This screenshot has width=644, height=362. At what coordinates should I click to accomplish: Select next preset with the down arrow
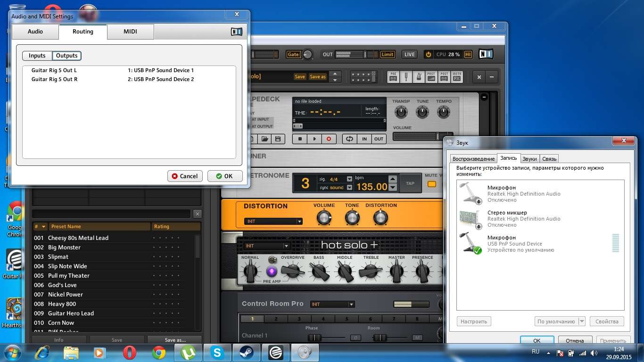[335, 80]
